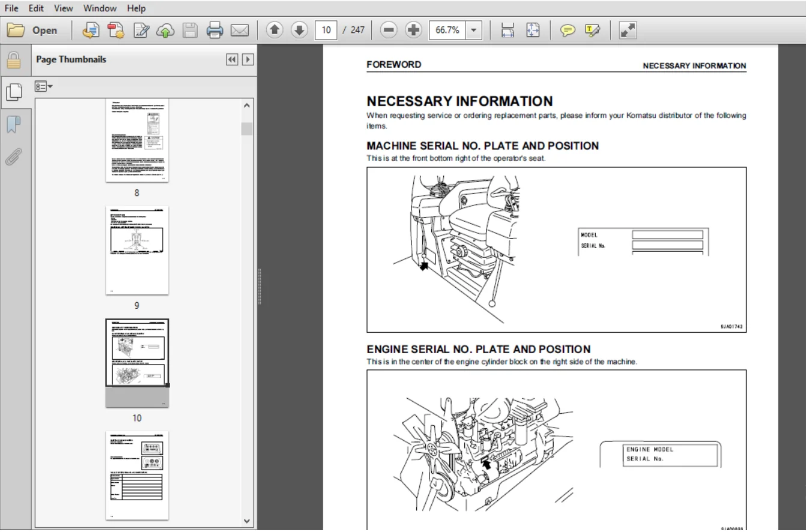Open the Window menu
The height and width of the screenshot is (532, 809).
pyautogui.click(x=100, y=8)
